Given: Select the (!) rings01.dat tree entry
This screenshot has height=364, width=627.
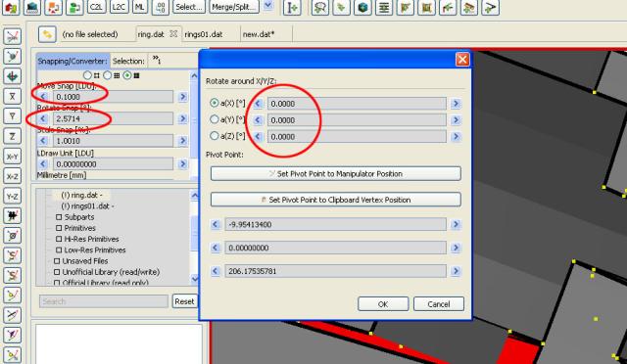Looking at the screenshot, I should point(87,206).
